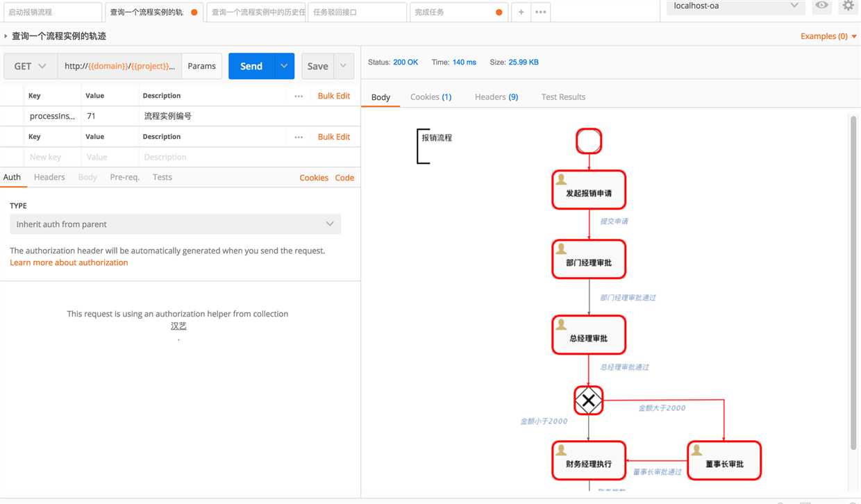The image size is (861, 504).
Task: Click the 部门经理审批通过 flow label
Action: (628, 298)
